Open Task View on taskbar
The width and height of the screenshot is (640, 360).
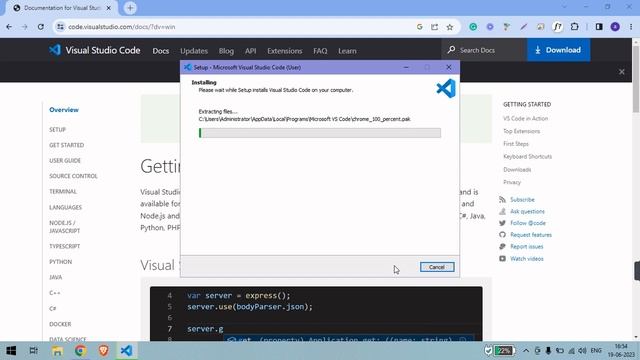click(33, 351)
